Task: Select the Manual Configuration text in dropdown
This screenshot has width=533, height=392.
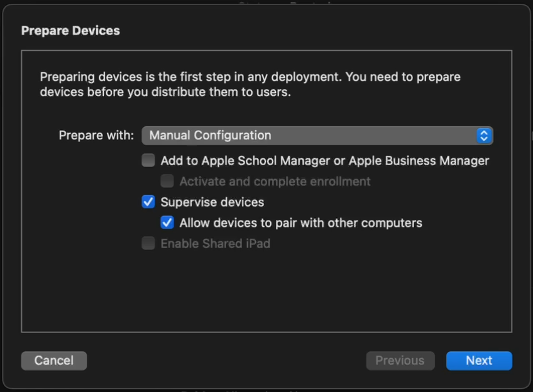Action: (211, 135)
